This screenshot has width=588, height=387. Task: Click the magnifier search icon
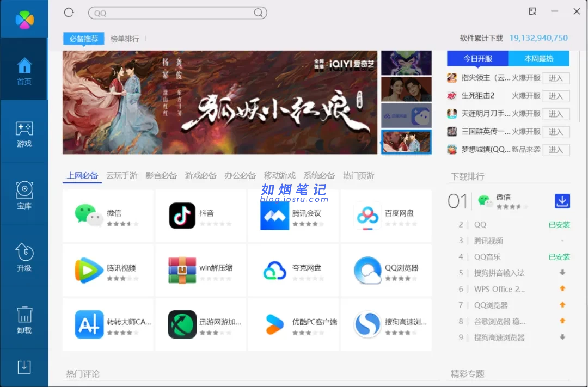(258, 13)
